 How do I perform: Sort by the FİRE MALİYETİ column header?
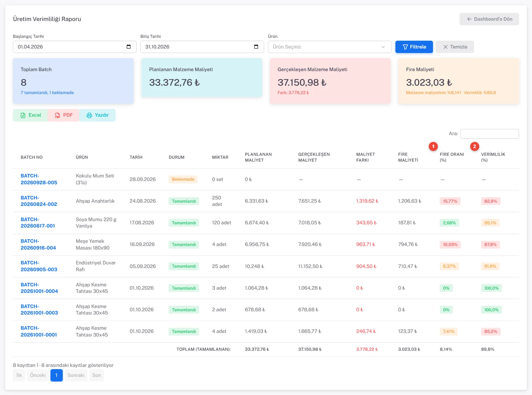click(x=408, y=157)
